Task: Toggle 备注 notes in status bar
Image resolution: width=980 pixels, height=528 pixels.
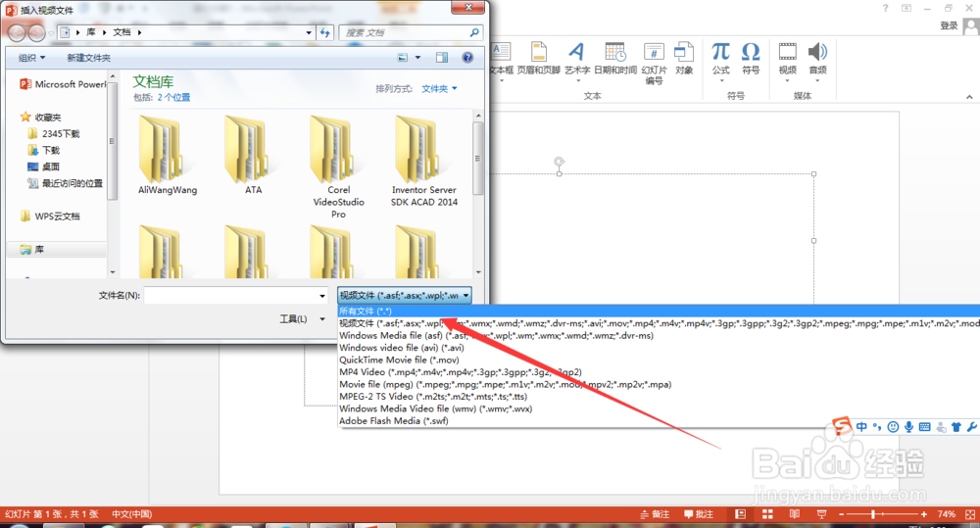Action: point(655,514)
